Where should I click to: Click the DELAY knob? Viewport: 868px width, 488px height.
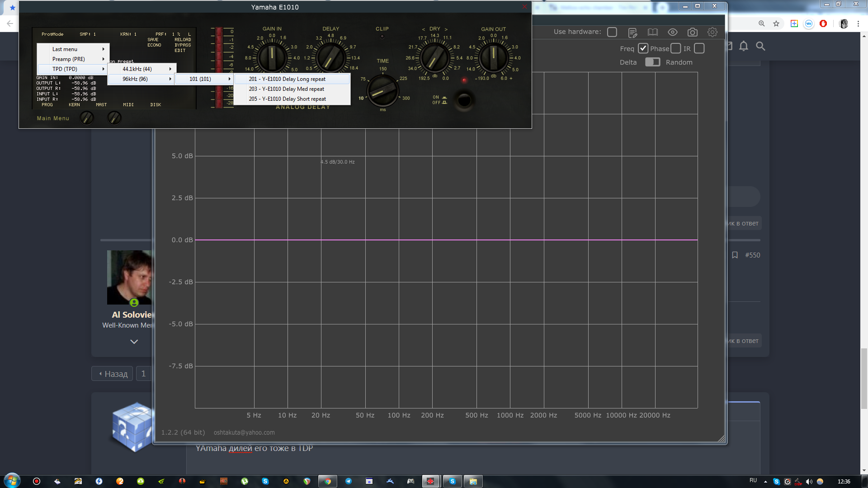[330, 58]
